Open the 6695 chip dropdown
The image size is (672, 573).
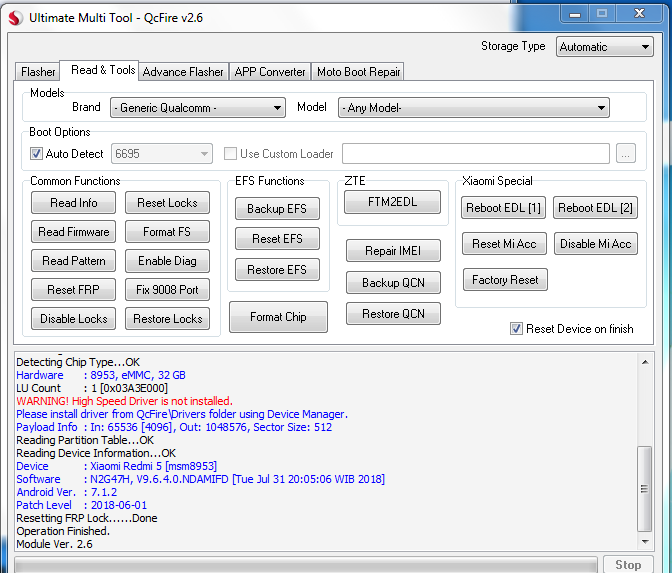coord(162,153)
